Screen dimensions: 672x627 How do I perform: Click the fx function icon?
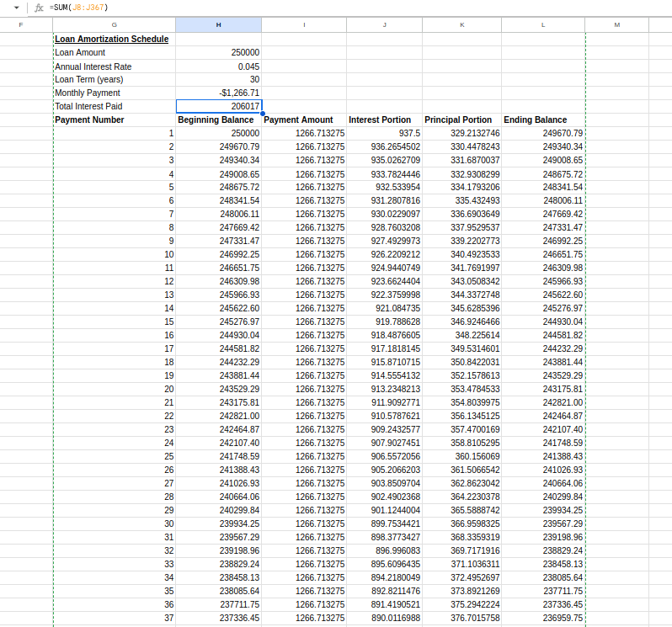pos(39,8)
